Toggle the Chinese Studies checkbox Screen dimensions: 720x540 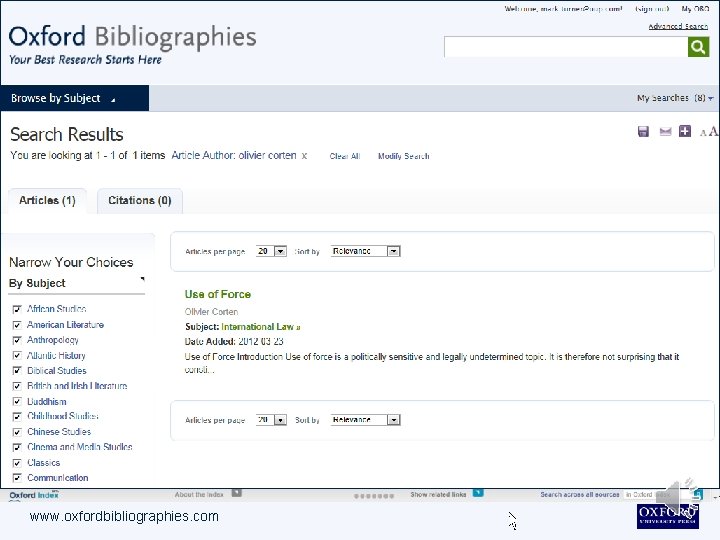coord(17,432)
